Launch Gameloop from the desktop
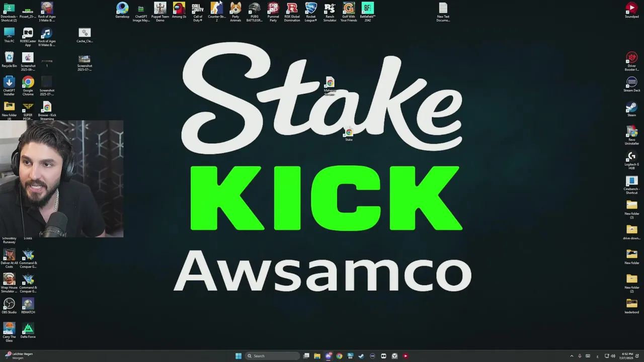This screenshot has height=362, width=644. pos(122,10)
